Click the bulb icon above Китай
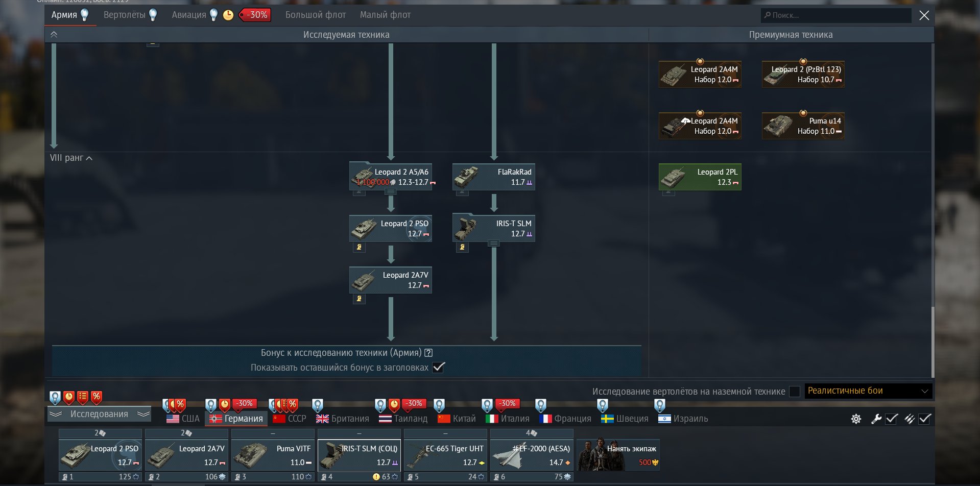The height and width of the screenshot is (486, 980). [439, 405]
